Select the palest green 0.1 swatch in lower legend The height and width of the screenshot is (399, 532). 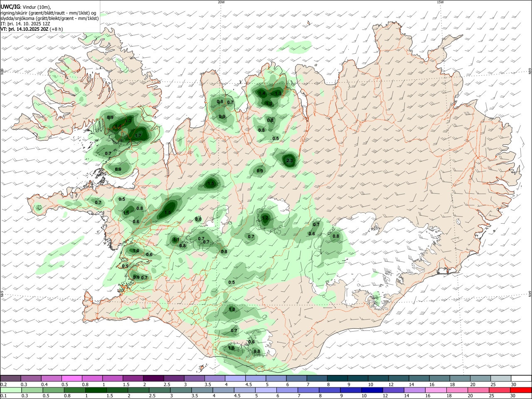tap(11, 390)
